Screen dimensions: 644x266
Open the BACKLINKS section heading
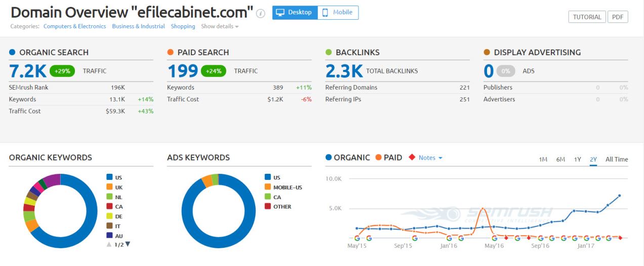point(357,52)
